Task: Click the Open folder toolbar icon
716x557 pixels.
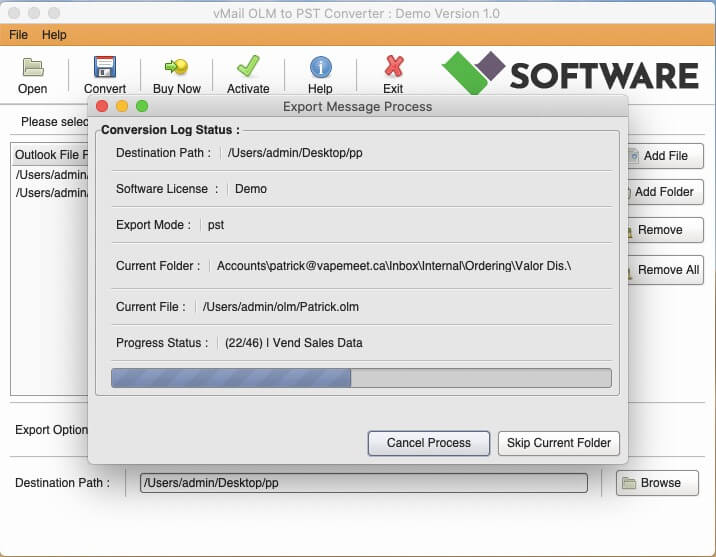Action: pos(32,68)
